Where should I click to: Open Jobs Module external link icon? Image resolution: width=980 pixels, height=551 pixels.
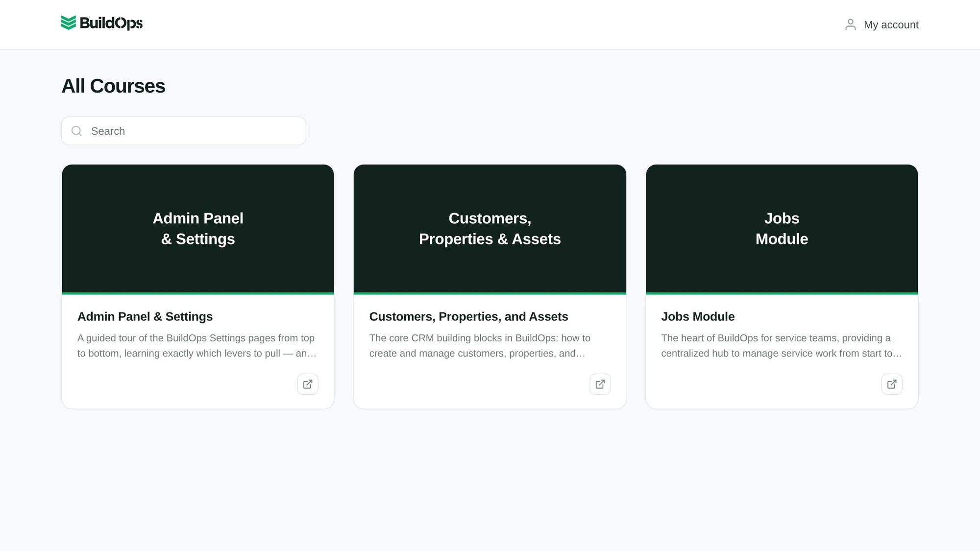(891, 384)
